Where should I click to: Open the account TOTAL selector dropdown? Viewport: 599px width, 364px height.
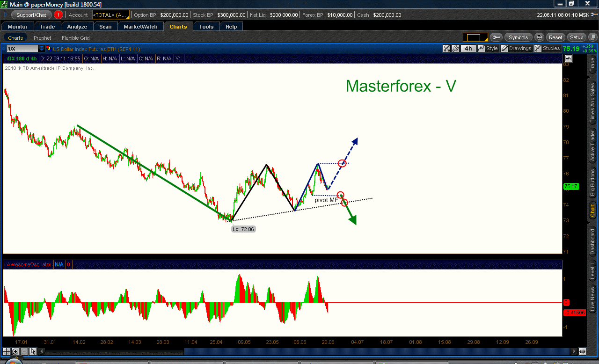click(110, 15)
